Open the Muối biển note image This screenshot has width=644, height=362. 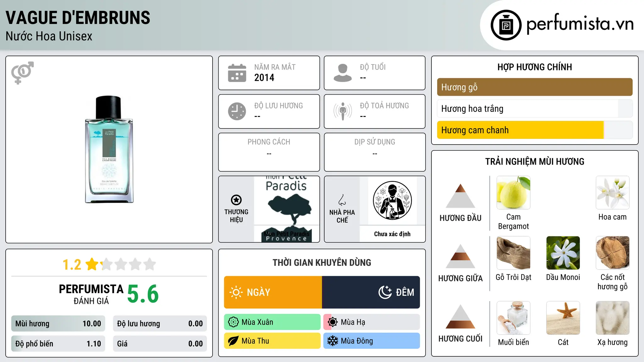pos(514,318)
